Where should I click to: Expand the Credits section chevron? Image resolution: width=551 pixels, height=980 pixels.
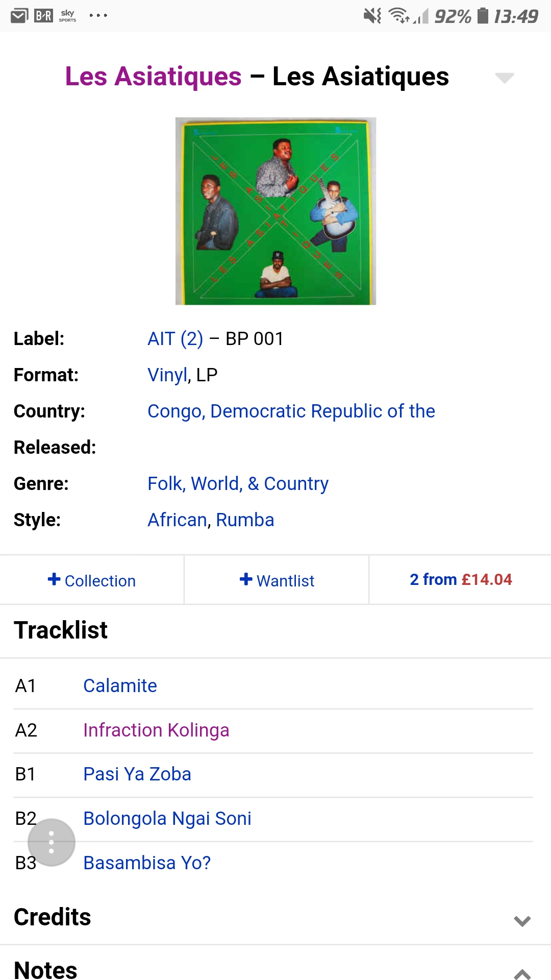522,921
